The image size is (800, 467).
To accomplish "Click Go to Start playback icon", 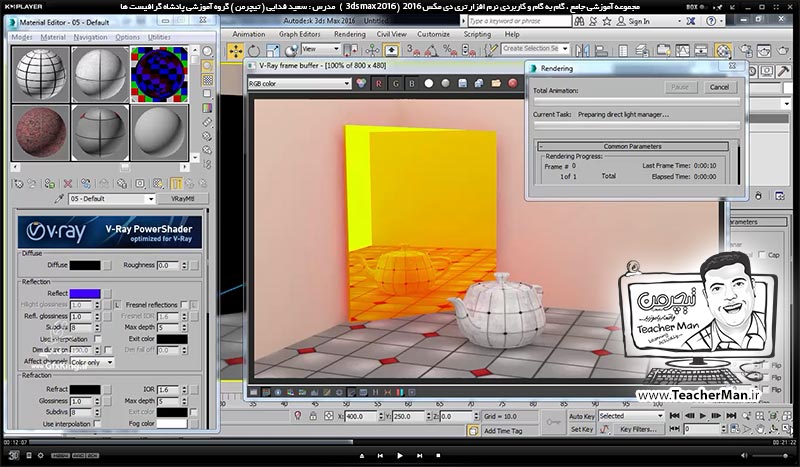I will [x=674, y=415].
